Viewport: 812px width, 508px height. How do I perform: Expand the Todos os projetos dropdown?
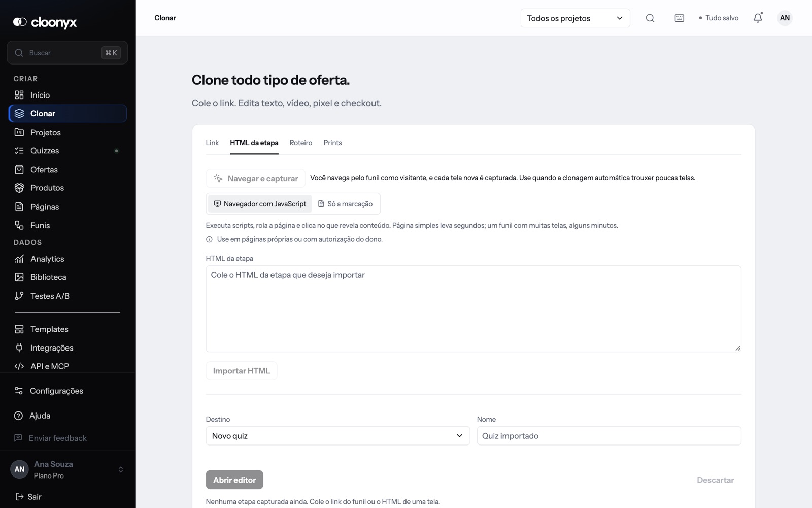tap(575, 18)
